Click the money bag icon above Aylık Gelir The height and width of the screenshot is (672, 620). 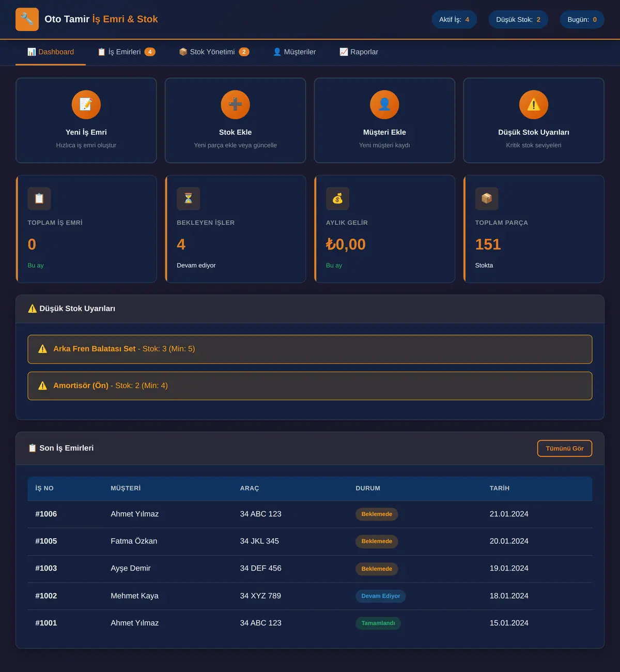click(337, 198)
